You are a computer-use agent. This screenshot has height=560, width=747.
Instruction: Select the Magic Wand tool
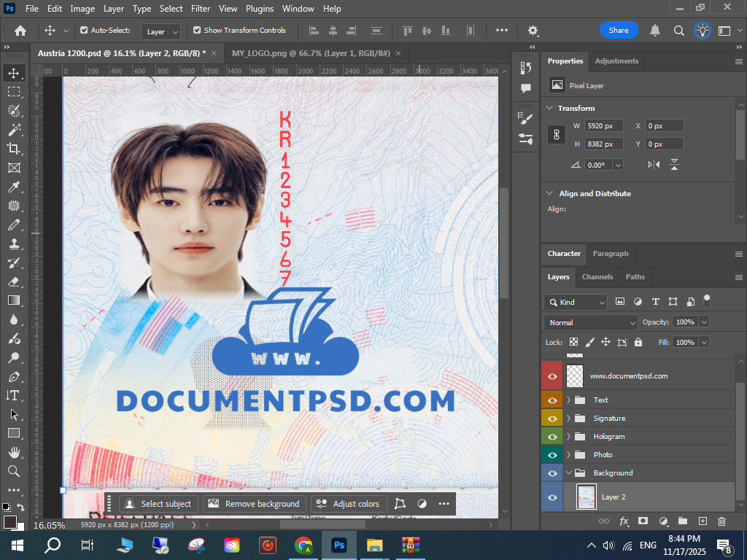13,130
